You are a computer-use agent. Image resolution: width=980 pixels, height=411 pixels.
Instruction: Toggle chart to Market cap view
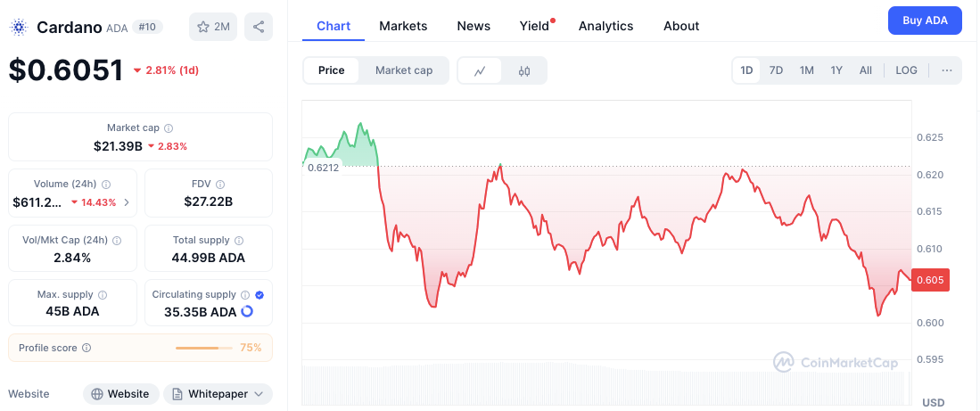(403, 70)
